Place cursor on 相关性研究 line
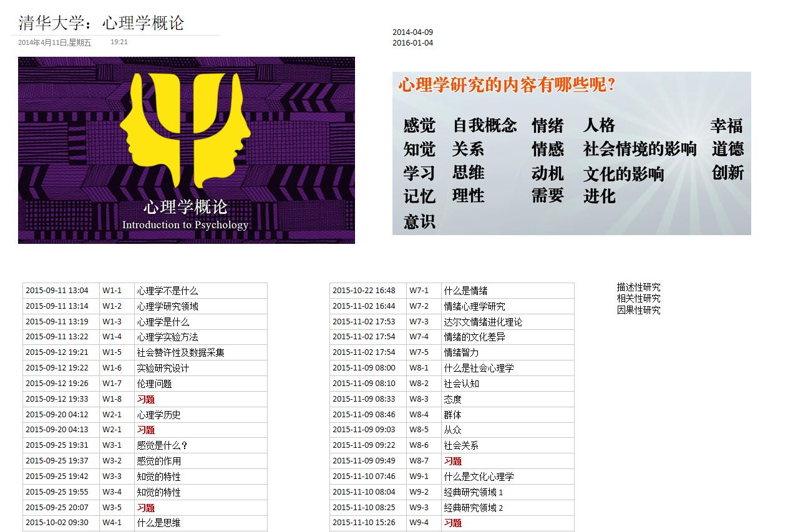798x532 pixels. click(638, 298)
